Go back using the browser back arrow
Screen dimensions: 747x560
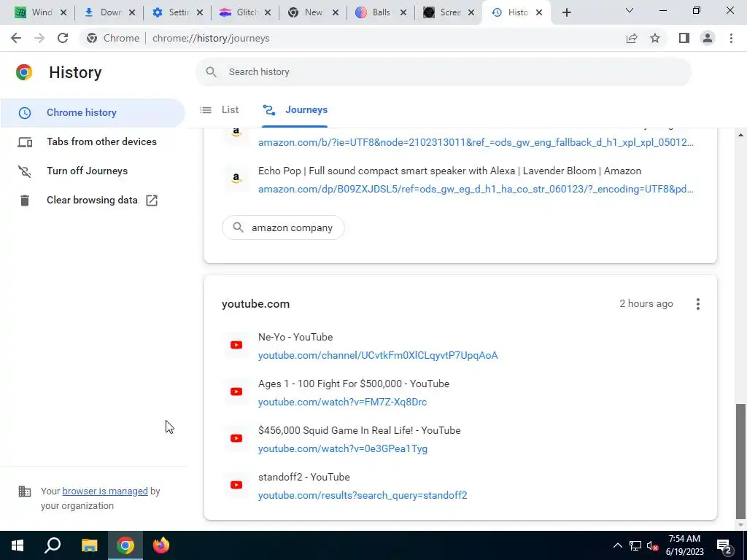pyautogui.click(x=16, y=38)
